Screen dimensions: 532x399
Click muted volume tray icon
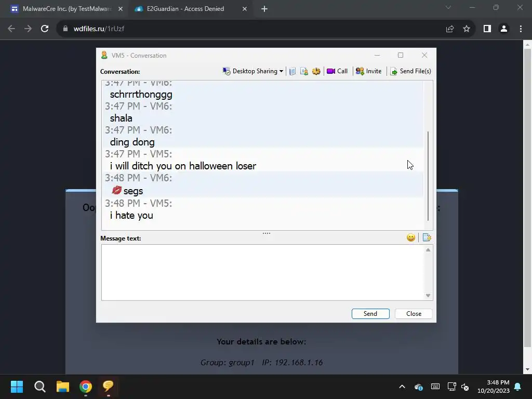coord(465,387)
